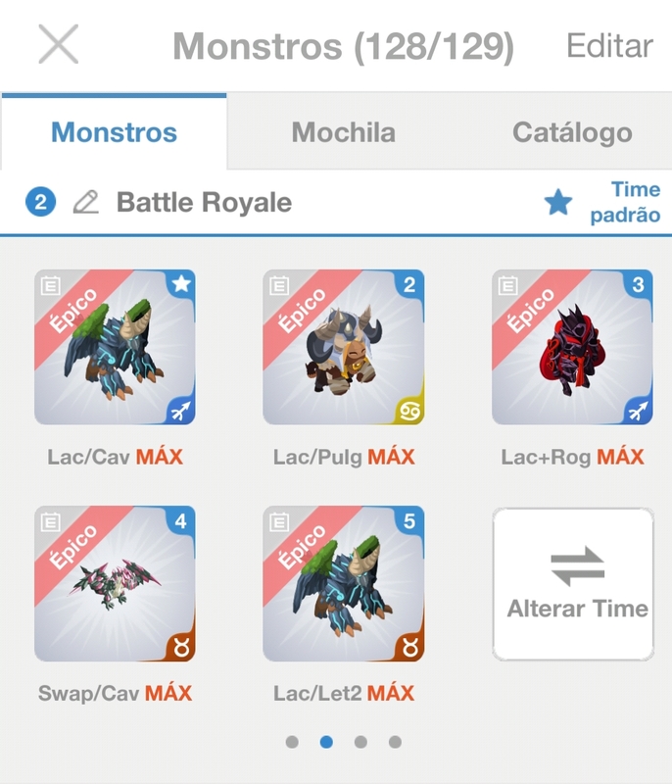The width and height of the screenshot is (672, 784).
Task: Open the Catálogo tab
Action: coord(573,132)
